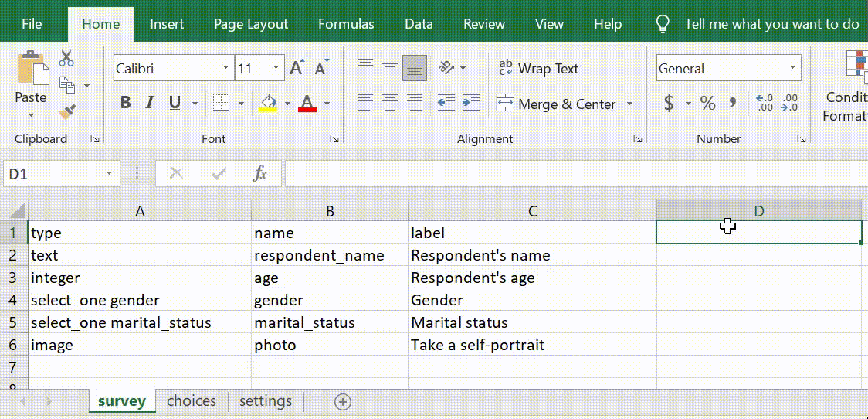Click Merge & Center button
This screenshot has height=419, width=868.
pyautogui.click(x=556, y=104)
